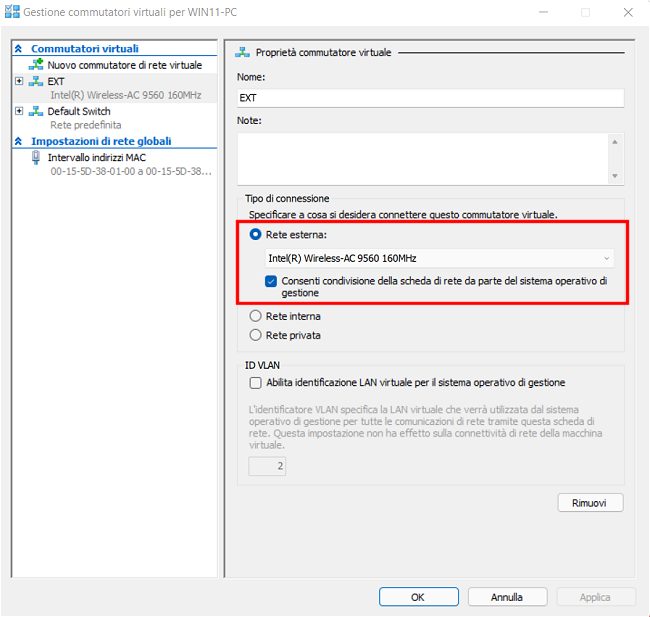Select Intervallo indirizzi MAC item
Image resolution: width=650 pixels, height=617 pixels.
tap(97, 158)
